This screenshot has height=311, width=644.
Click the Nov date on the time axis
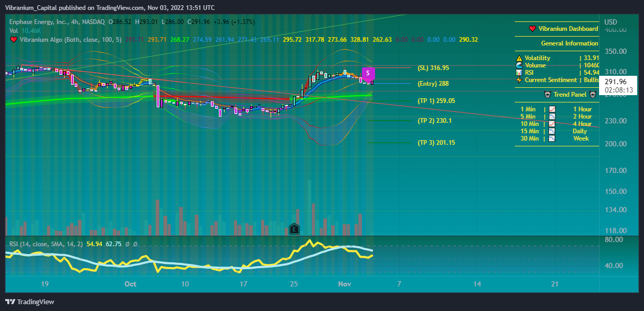pyautogui.click(x=345, y=284)
